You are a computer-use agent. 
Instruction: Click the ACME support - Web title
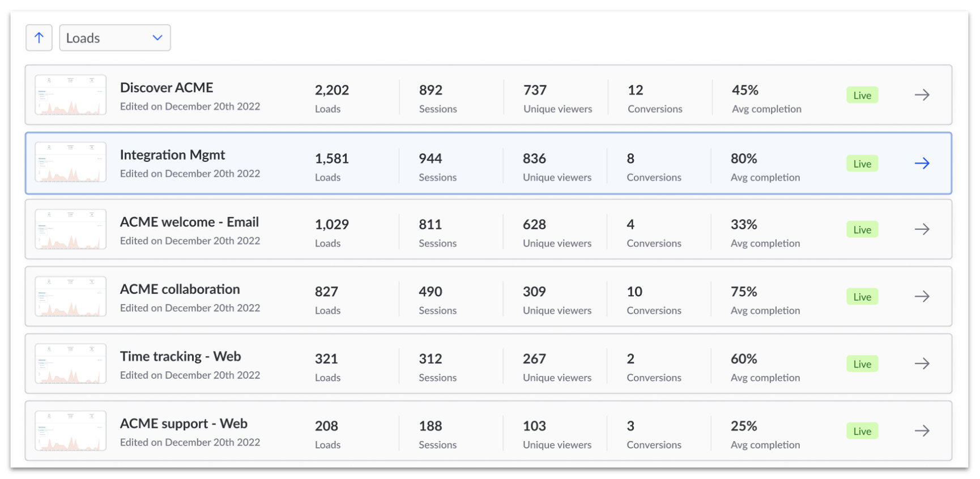[x=184, y=424]
